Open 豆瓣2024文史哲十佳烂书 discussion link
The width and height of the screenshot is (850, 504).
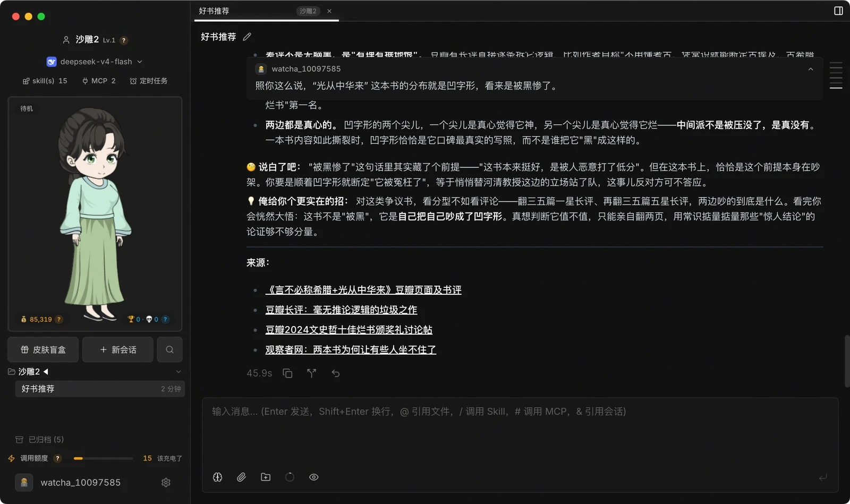[x=349, y=330]
